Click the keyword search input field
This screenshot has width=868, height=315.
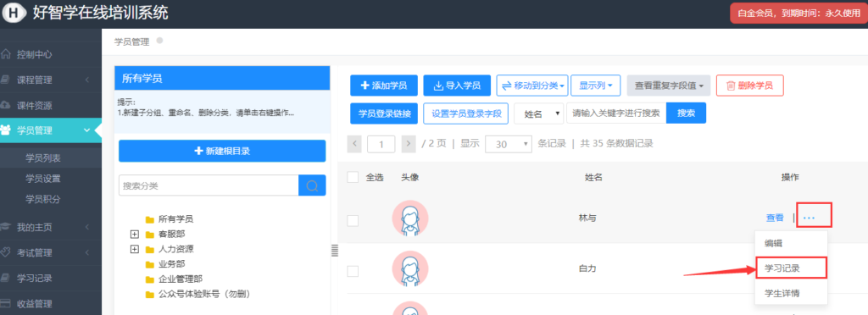616,113
